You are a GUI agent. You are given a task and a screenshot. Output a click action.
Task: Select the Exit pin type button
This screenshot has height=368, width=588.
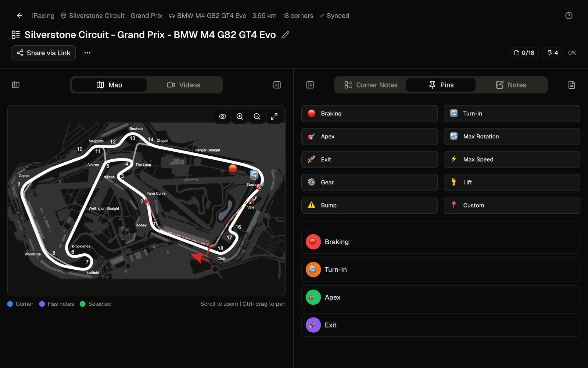369,159
